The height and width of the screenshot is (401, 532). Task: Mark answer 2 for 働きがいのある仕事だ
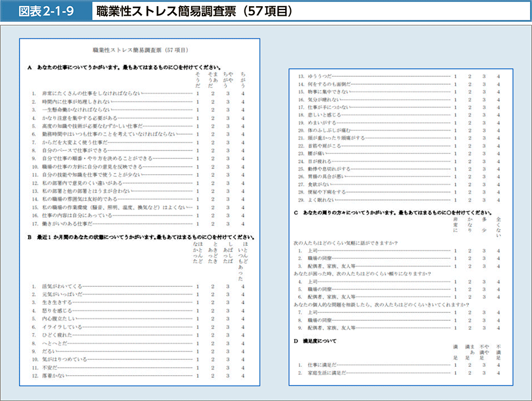(x=213, y=224)
